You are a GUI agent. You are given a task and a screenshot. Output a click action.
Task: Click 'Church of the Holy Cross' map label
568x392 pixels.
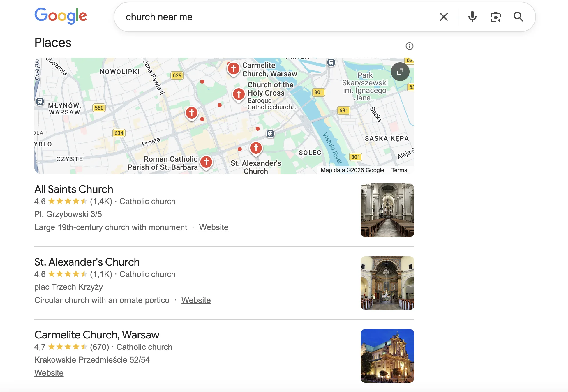coord(270,89)
